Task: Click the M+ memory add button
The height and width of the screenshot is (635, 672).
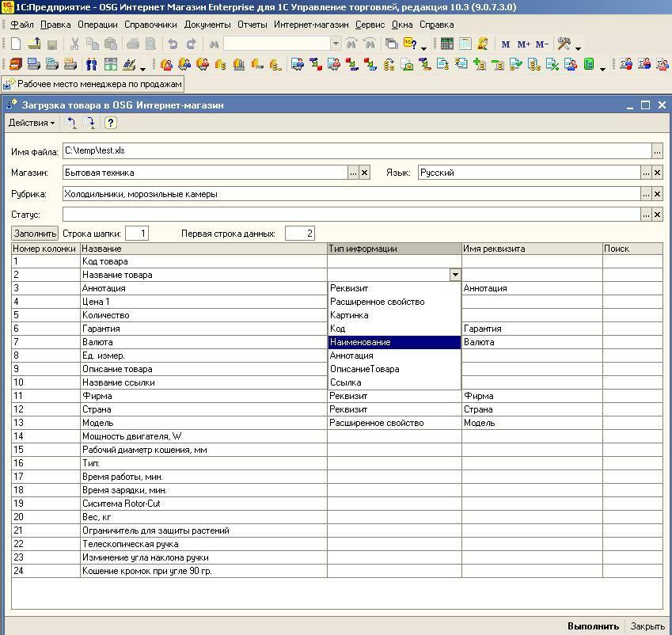Action: (x=523, y=44)
